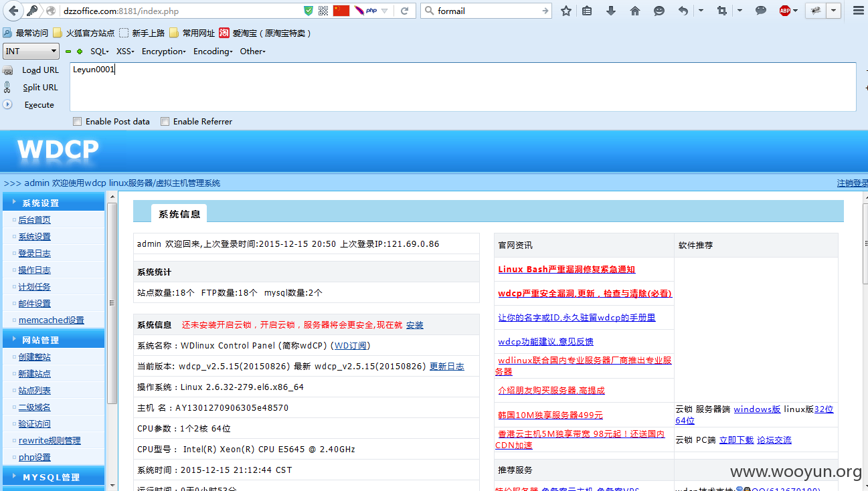Select the 系统信息 tab
Screen dimensions: 868x491
(x=179, y=214)
